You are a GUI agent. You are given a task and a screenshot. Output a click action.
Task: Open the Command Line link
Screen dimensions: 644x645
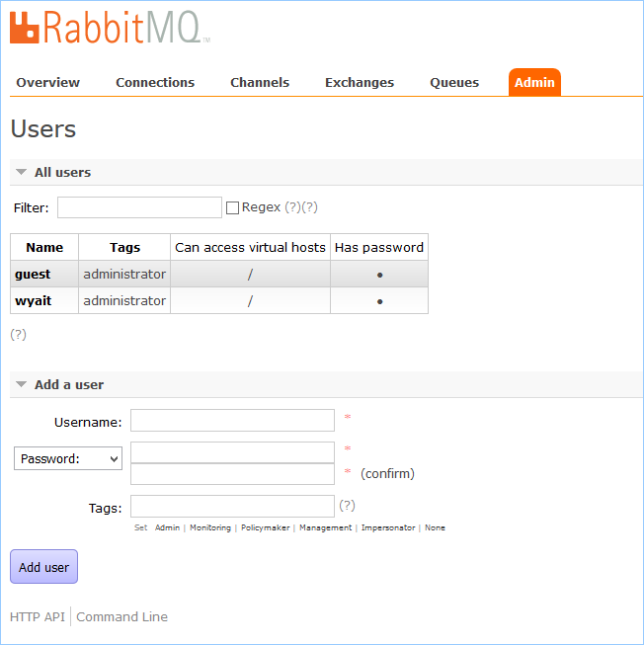(x=121, y=616)
